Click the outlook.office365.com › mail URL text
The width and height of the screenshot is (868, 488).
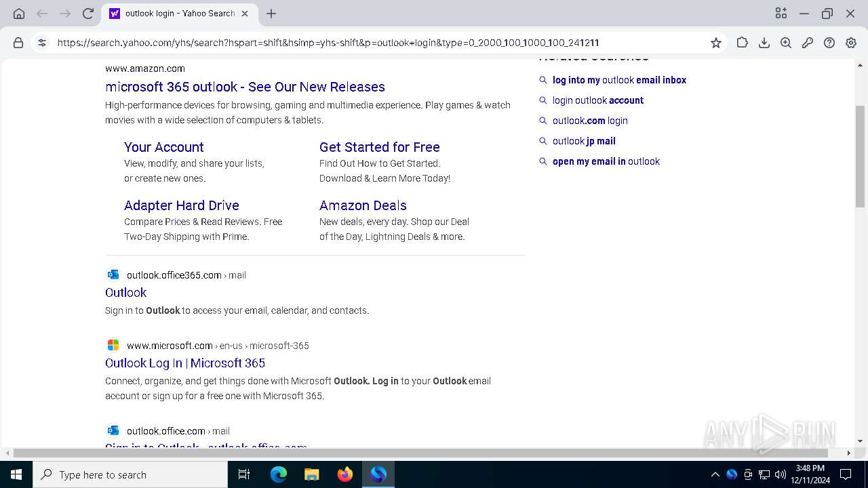point(186,275)
